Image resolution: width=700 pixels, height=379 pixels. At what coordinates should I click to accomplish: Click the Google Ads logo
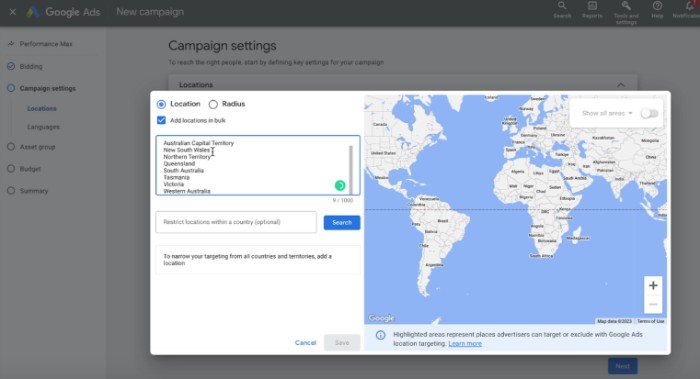point(32,12)
